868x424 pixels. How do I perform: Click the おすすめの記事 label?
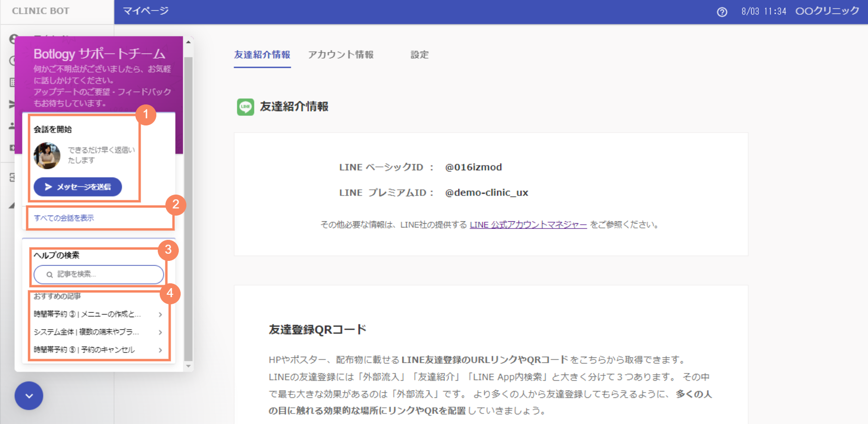pos(57,296)
